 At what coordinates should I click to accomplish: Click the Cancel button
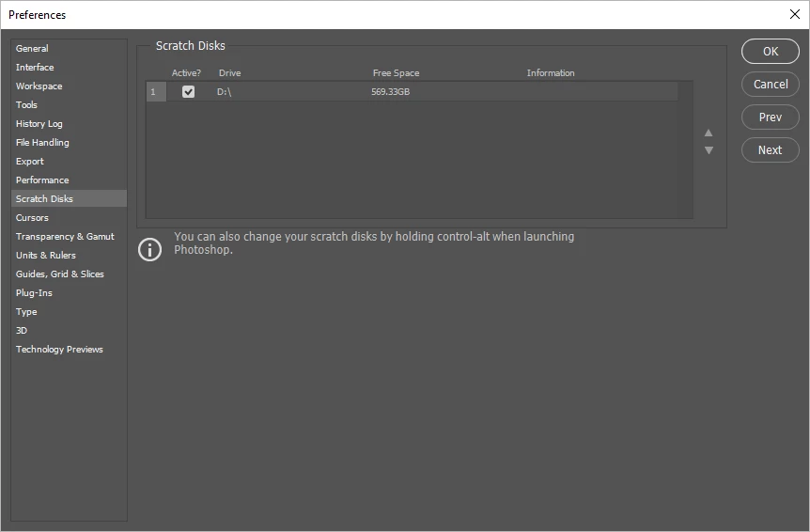(771, 85)
